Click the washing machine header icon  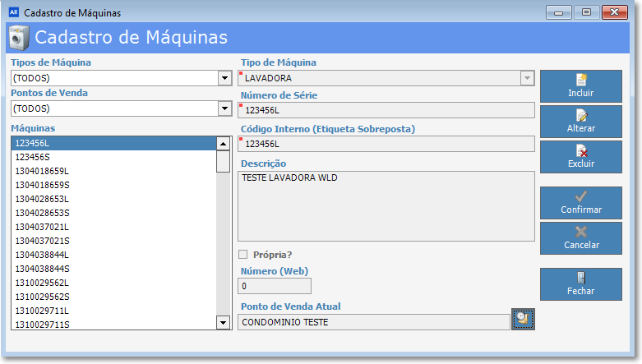(19, 38)
